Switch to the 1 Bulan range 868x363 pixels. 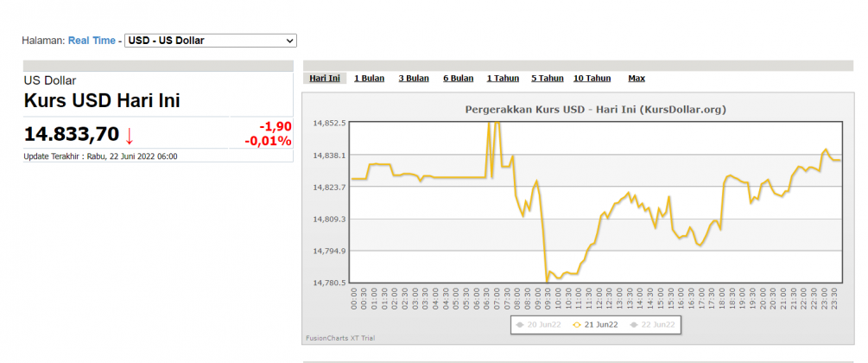point(369,78)
